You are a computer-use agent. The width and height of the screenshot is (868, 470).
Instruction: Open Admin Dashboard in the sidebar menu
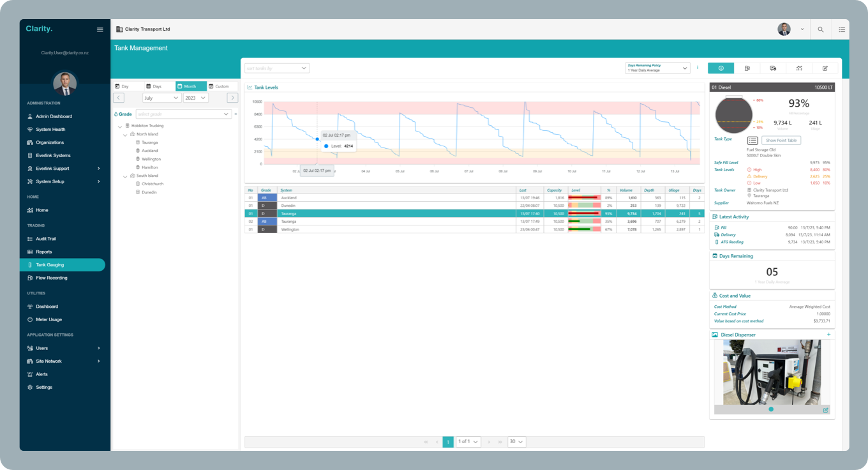click(54, 116)
